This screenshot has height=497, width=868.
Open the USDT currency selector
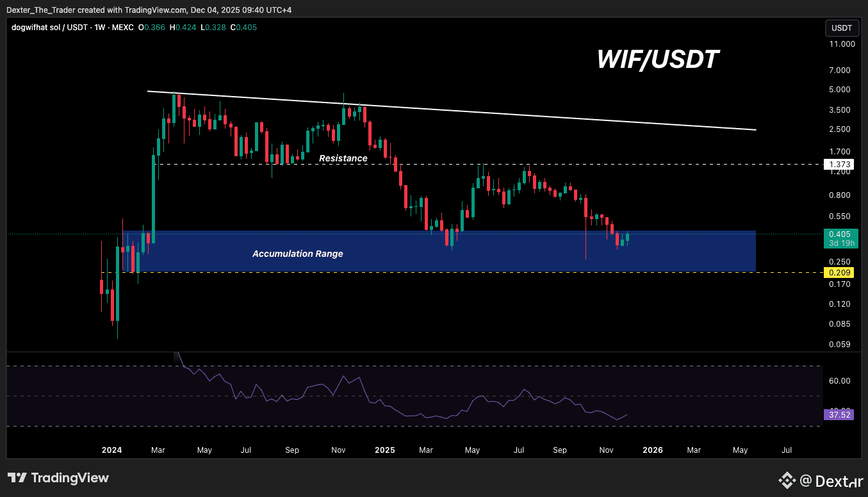pyautogui.click(x=841, y=28)
